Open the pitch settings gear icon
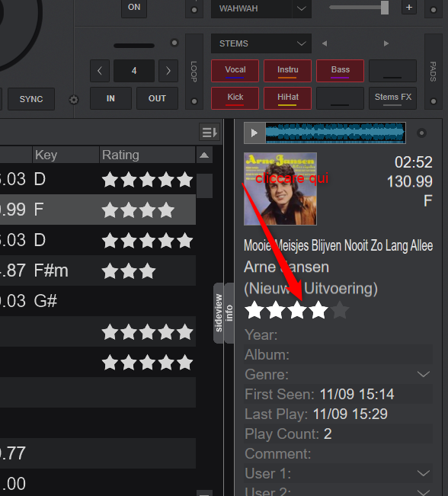Image resolution: width=448 pixels, height=496 pixels. click(74, 100)
